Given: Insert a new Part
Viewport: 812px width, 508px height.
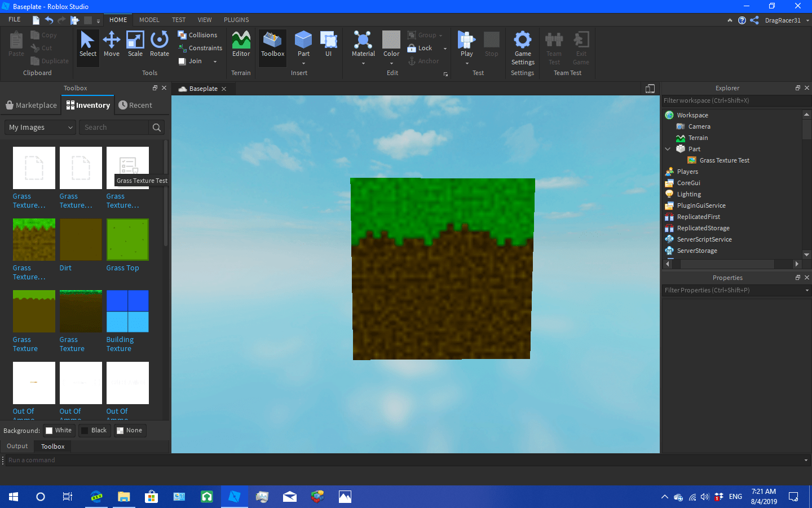Looking at the screenshot, I should pyautogui.click(x=303, y=45).
